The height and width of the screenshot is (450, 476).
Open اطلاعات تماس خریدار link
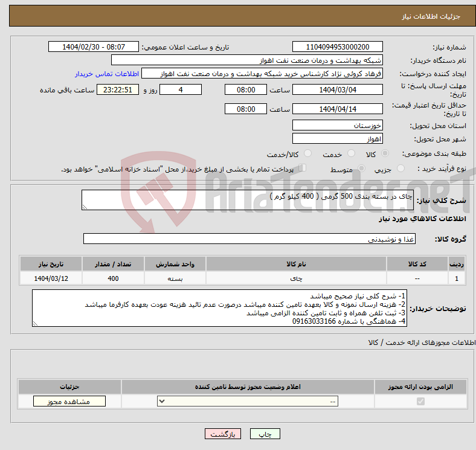[107, 74]
